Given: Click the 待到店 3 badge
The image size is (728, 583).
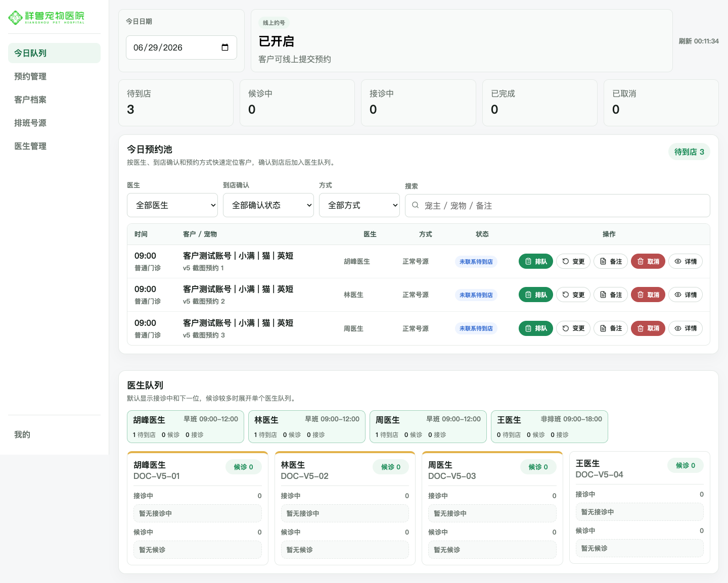Looking at the screenshot, I should pos(689,152).
